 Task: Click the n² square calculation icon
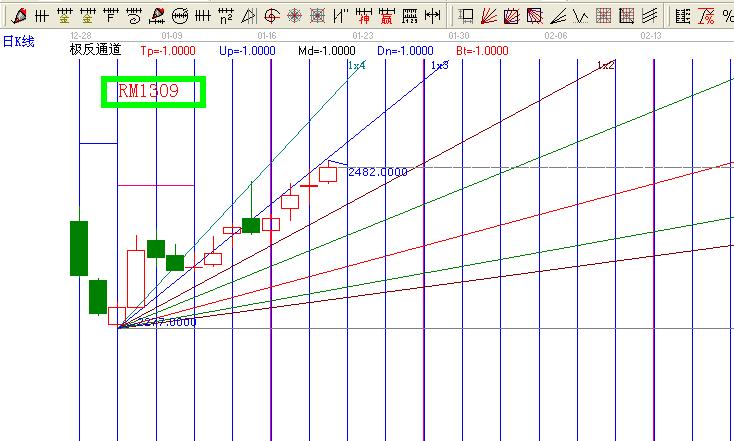(226, 15)
